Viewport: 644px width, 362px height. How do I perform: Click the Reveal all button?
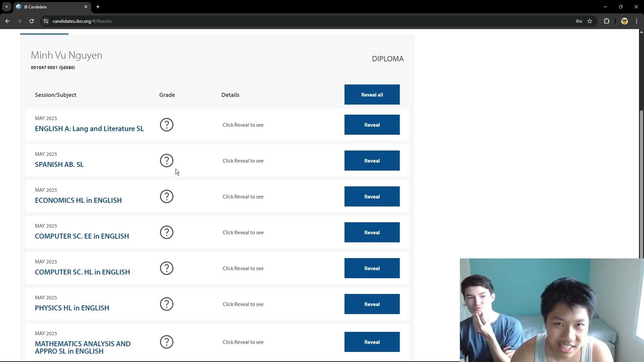(x=372, y=95)
